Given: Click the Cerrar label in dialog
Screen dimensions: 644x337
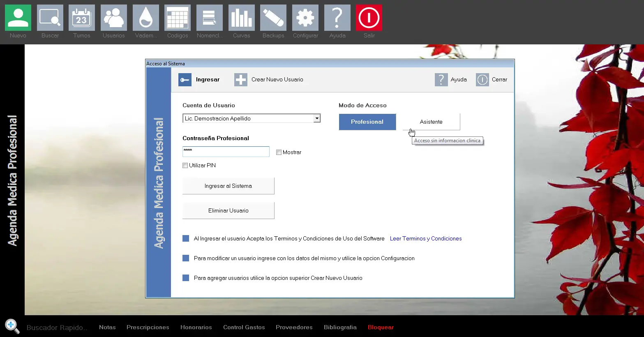Looking at the screenshot, I should pyautogui.click(x=500, y=80).
